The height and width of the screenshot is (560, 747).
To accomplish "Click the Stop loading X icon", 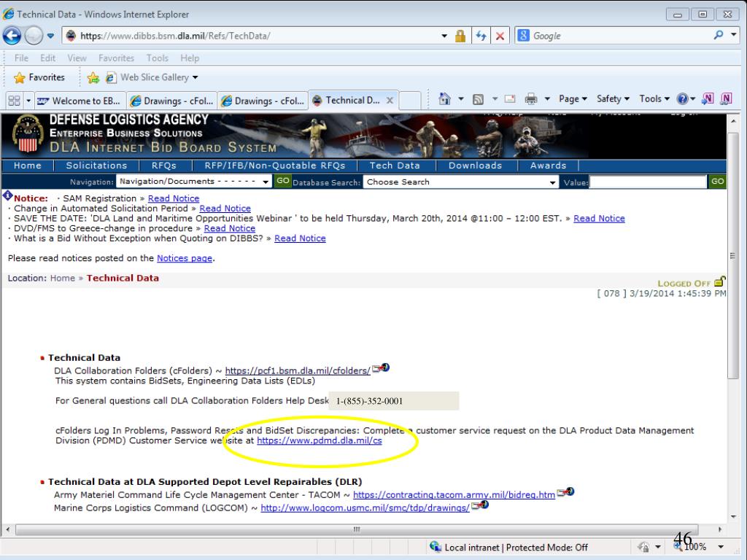I will point(500,36).
